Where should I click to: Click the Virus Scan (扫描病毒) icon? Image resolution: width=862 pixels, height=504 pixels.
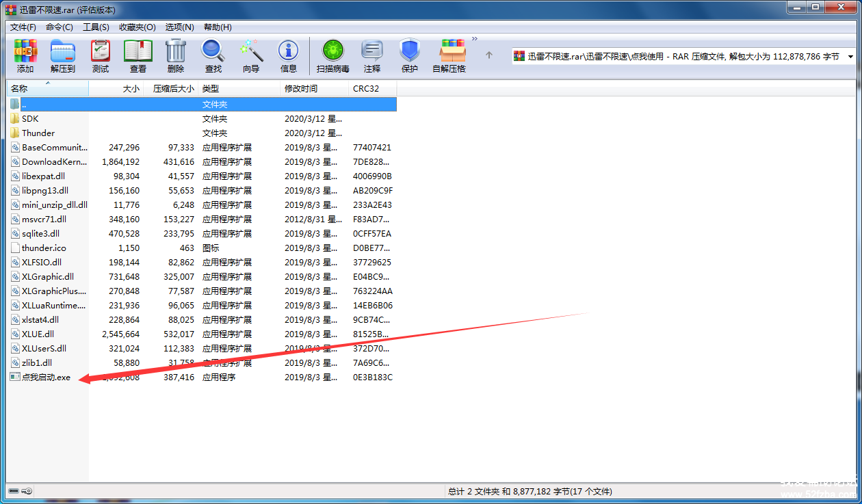click(x=333, y=56)
